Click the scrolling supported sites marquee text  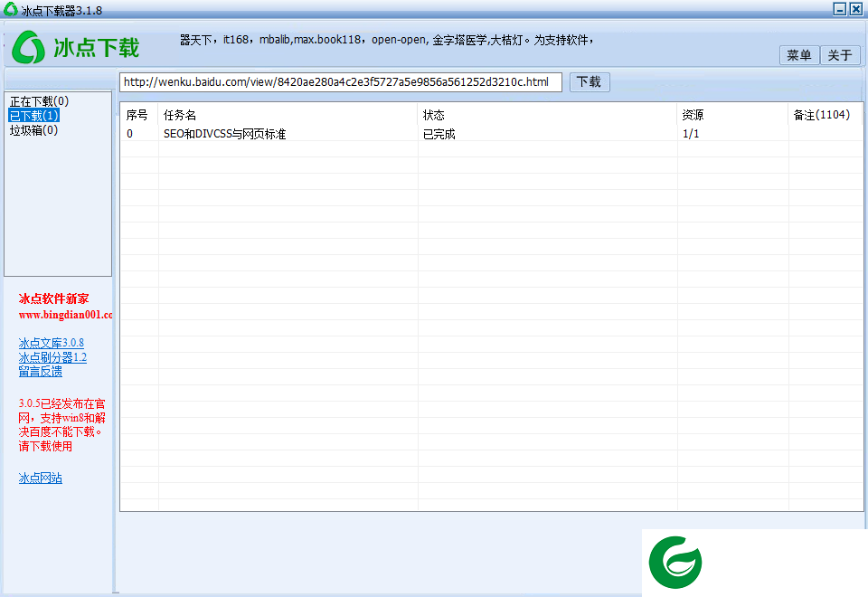pos(386,40)
